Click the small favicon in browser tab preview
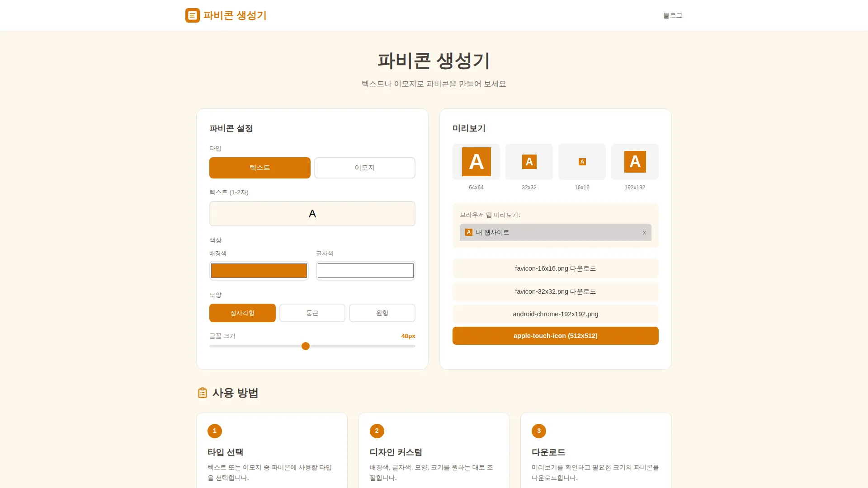Viewport: 868px width, 488px height. (468, 232)
